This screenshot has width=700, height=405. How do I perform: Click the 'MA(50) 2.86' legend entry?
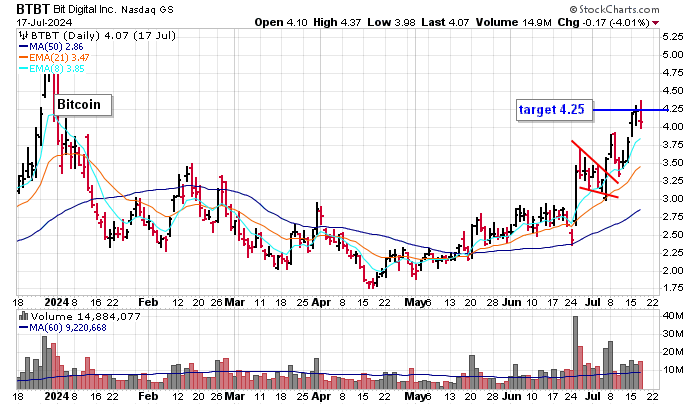coord(51,46)
